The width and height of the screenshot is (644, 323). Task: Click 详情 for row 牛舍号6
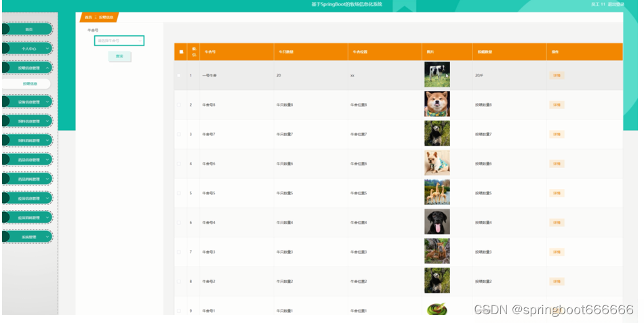point(557,164)
